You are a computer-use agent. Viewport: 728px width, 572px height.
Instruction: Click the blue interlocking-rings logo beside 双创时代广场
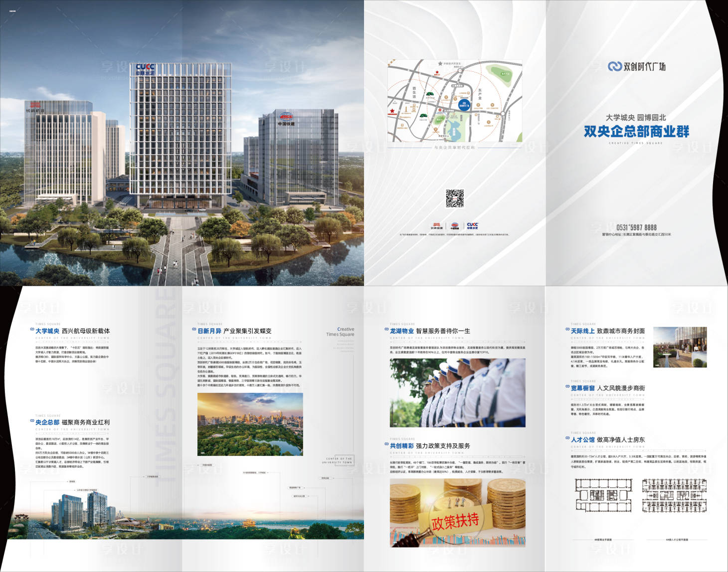coord(614,66)
